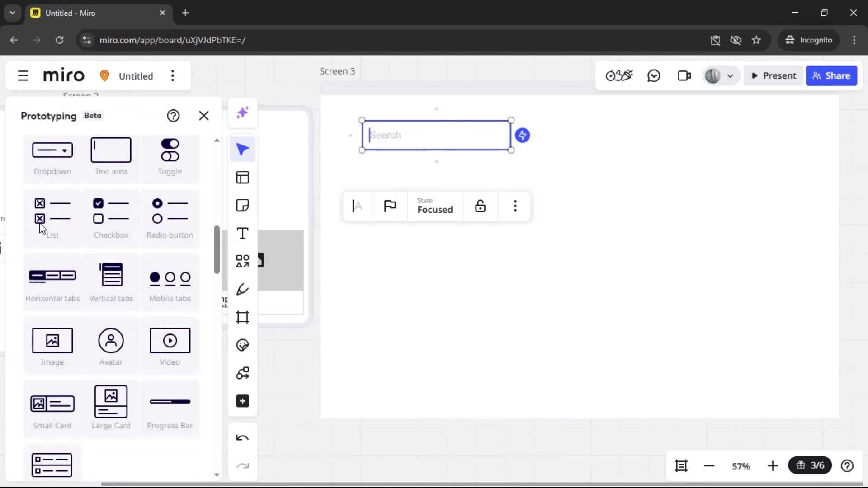Open the user avatar menu
Image resolution: width=868 pixels, height=488 pixels.
pyautogui.click(x=712, y=75)
